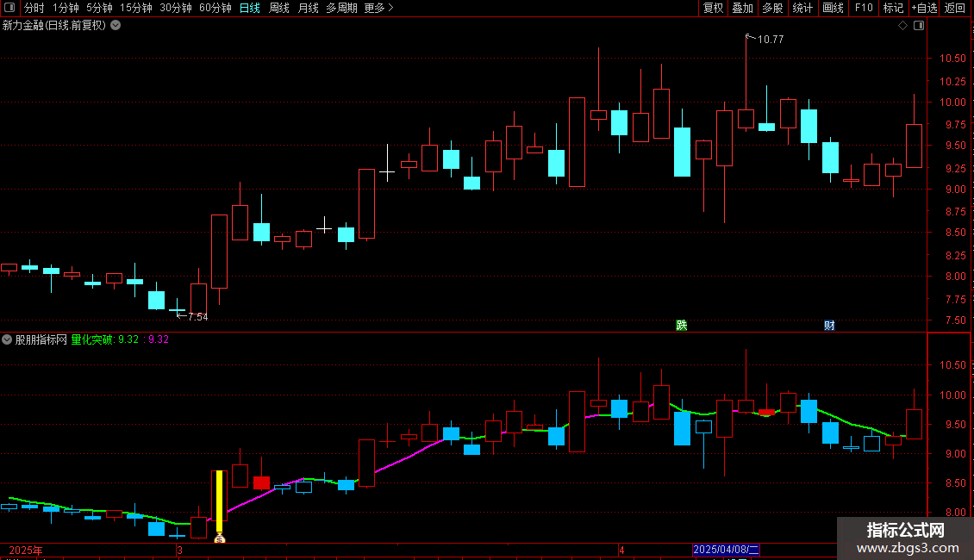The image size is (974, 560).
Task: Click the 统计 statistics button
Action: (x=802, y=8)
